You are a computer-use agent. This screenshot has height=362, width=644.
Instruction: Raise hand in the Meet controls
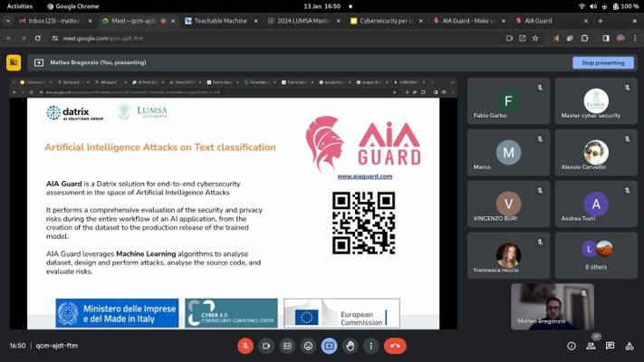pos(350,346)
